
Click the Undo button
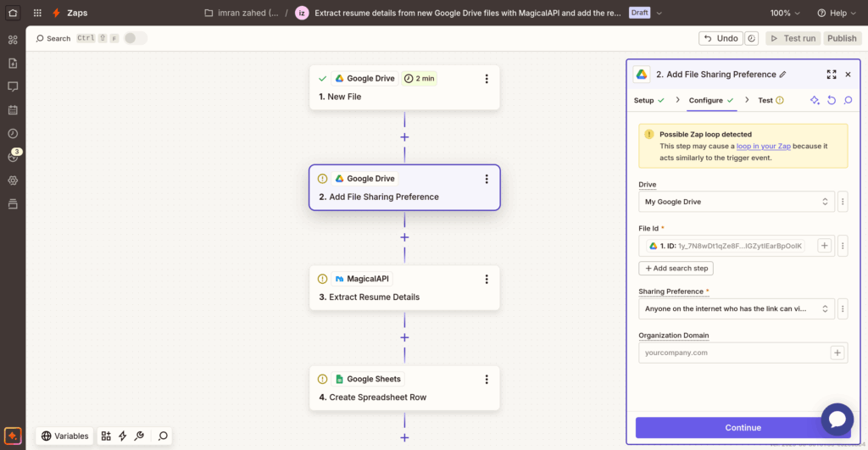pos(721,38)
